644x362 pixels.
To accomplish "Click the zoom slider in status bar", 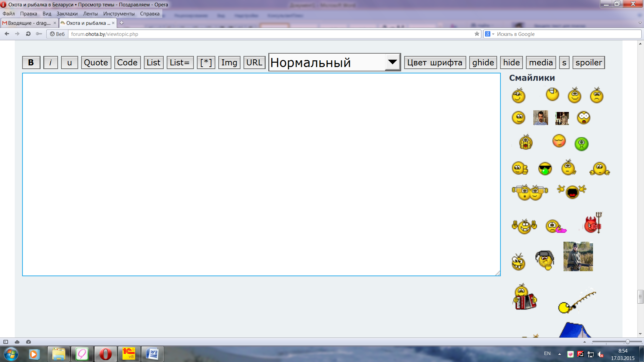I will coord(627,342).
